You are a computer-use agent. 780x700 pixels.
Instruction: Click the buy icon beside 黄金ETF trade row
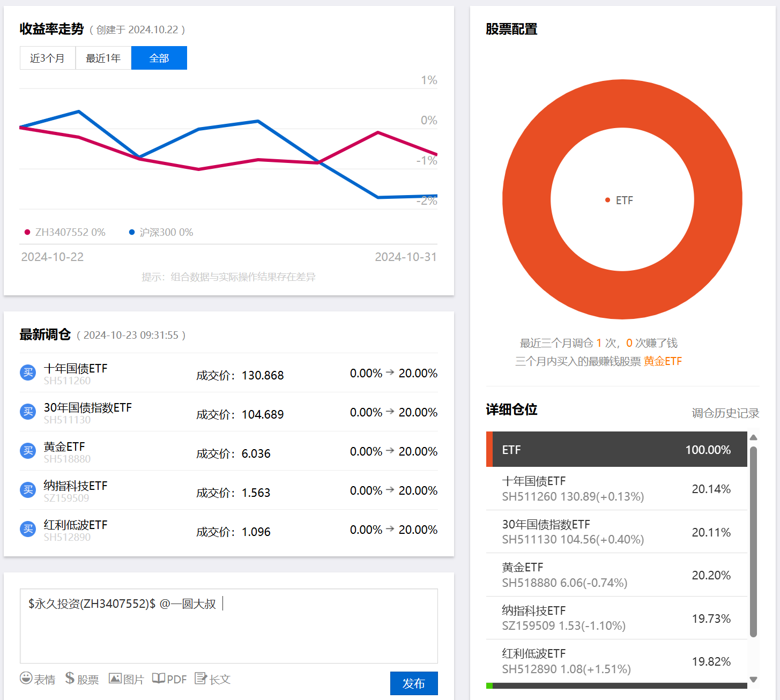28,451
